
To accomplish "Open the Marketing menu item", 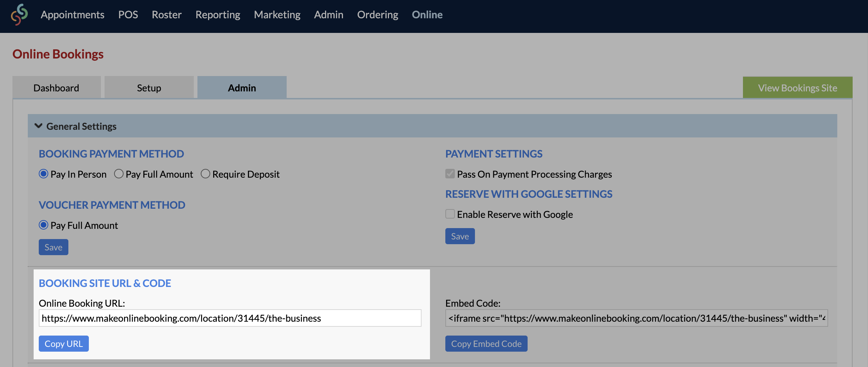I will tap(277, 15).
